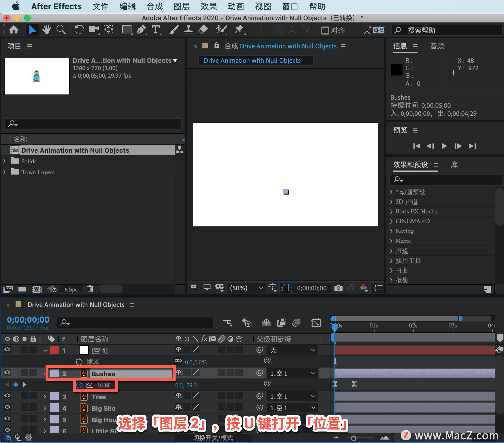Open the 动画 menu
Viewport: 504px width, 443px height.
point(236,6)
